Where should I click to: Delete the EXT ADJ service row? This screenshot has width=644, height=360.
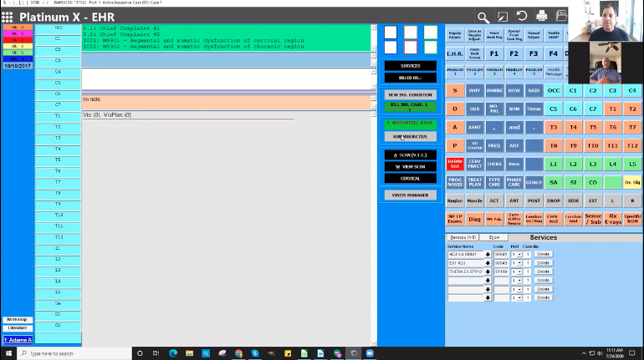[x=543, y=263]
